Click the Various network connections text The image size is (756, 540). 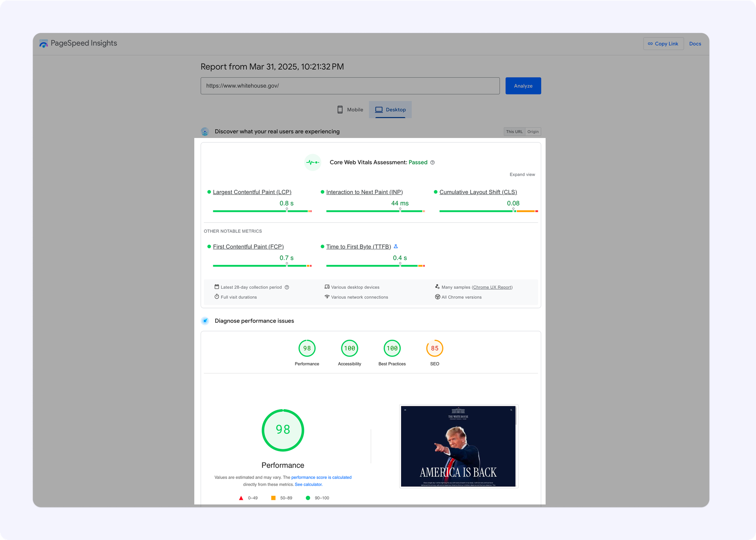pos(359,297)
